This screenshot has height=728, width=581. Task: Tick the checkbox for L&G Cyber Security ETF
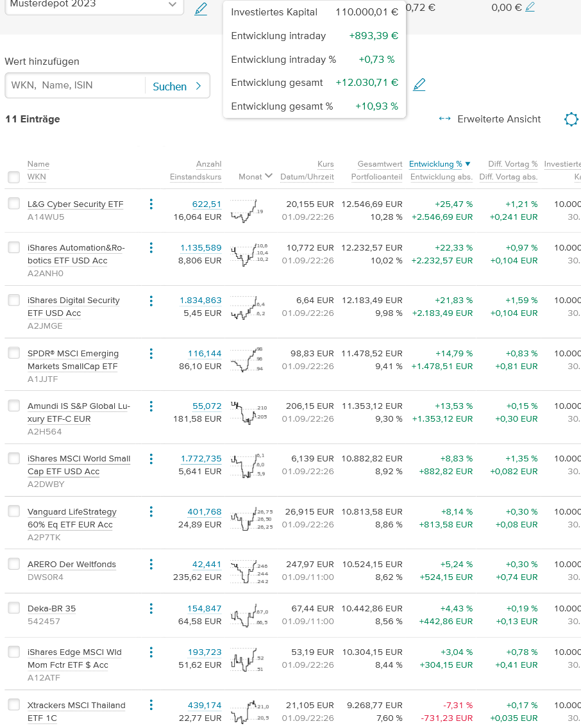pyautogui.click(x=13, y=204)
